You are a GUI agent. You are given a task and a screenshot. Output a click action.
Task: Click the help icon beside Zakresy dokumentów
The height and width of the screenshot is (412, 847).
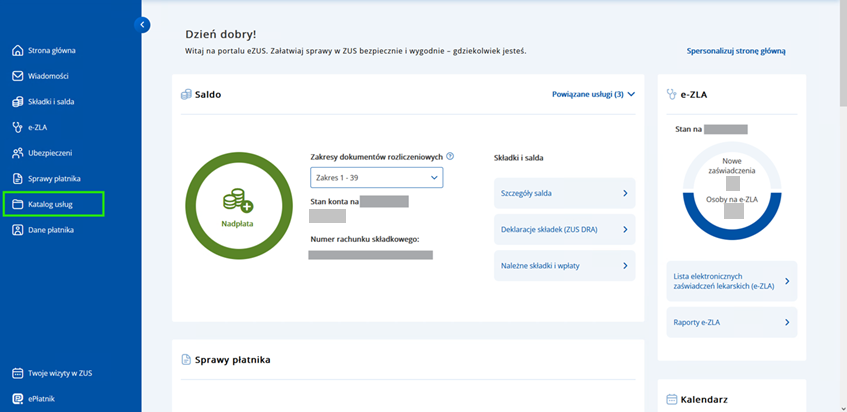tap(450, 156)
